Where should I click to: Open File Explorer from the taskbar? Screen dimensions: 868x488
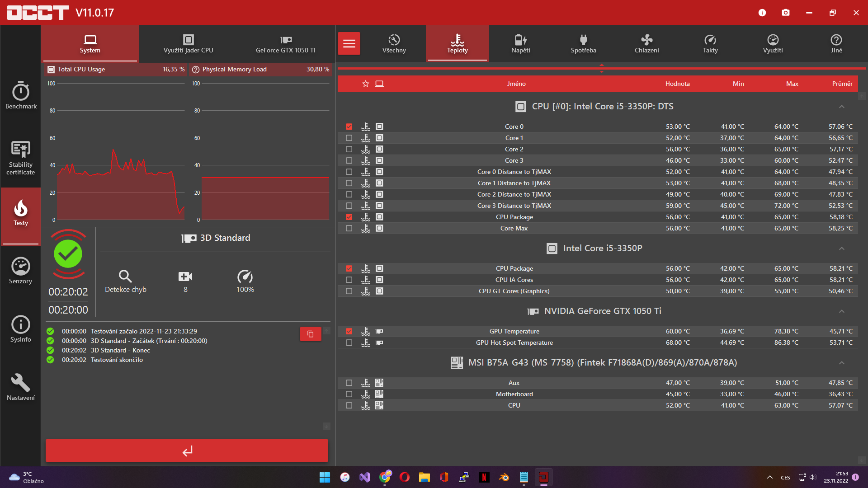[424, 477]
